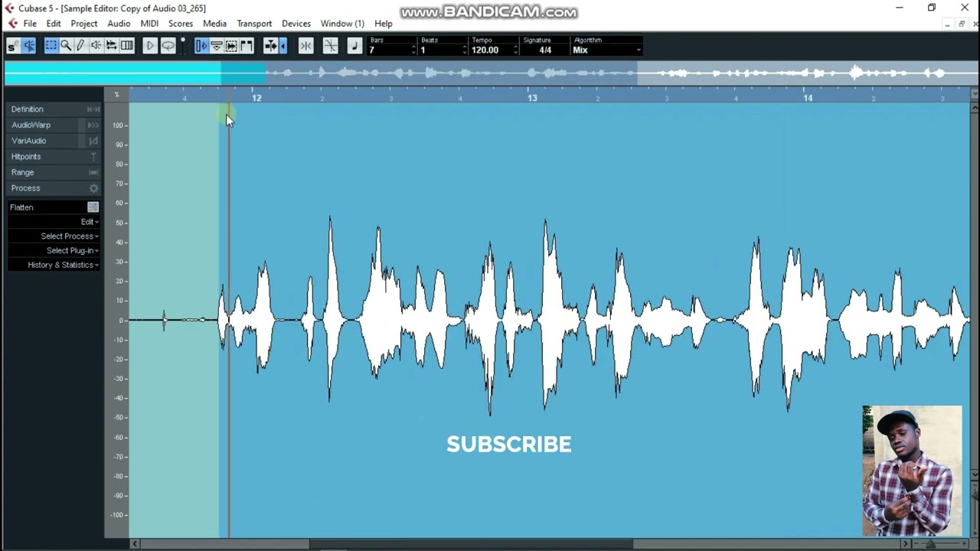The height and width of the screenshot is (551, 980).
Task: Click the Signature 4/4 field
Action: [x=545, y=50]
